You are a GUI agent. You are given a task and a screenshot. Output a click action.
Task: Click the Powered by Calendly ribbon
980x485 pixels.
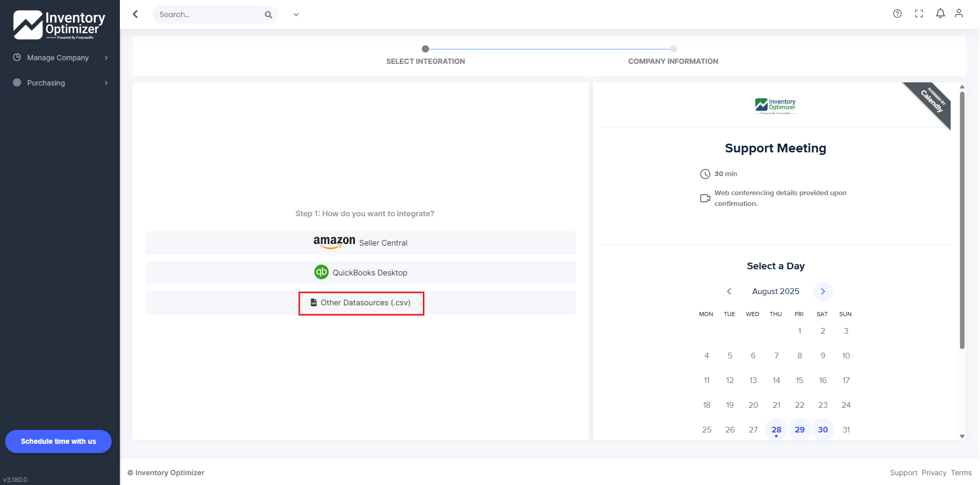tap(931, 101)
